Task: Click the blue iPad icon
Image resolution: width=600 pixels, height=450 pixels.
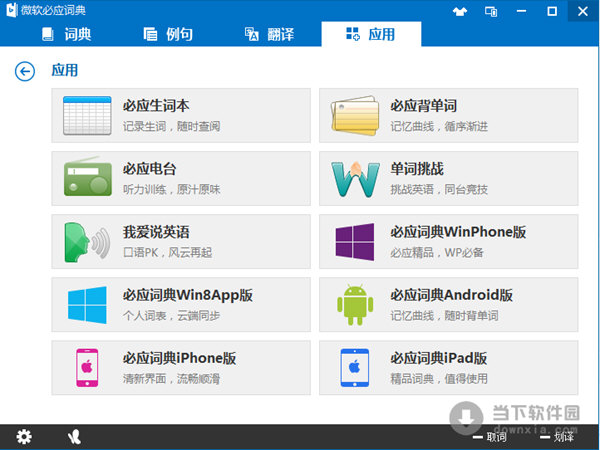Action: click(x=355, y=368)
